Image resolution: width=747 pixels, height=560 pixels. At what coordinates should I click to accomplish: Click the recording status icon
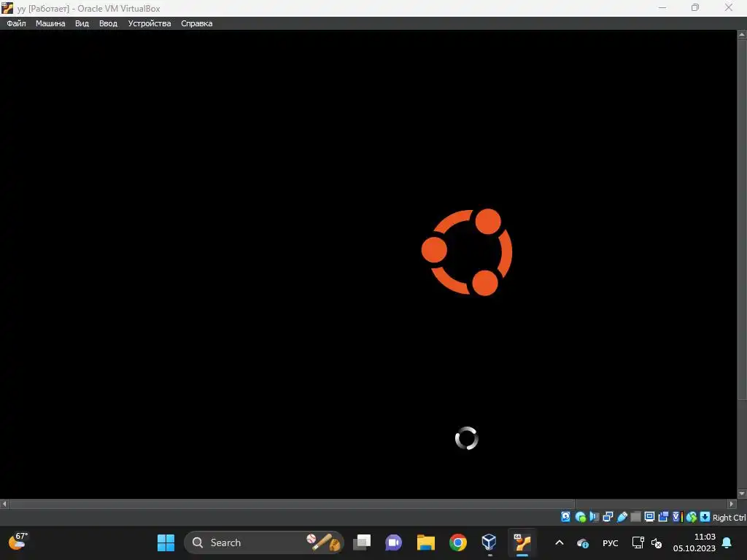coord(663,517)
